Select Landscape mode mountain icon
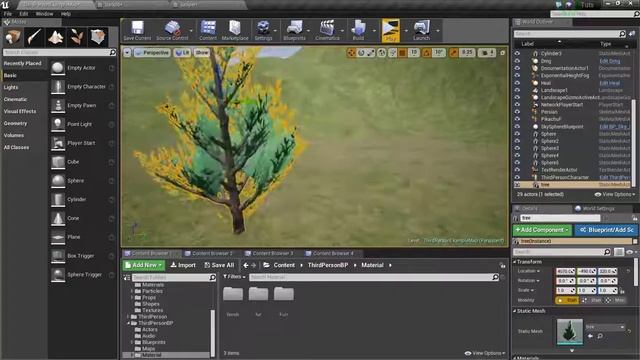The image size is (640, 360). pos(56,37)
